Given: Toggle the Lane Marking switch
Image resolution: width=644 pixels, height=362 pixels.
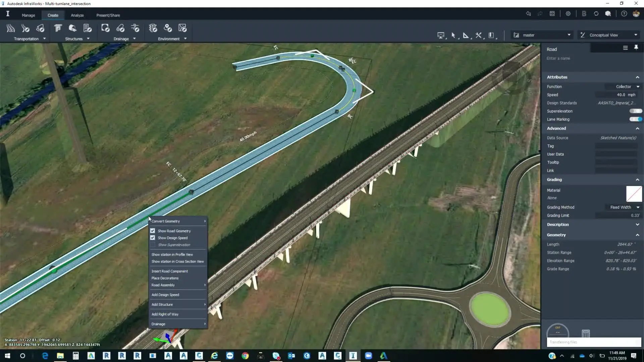Looking at the screenshot, I should pyautogui.click(x=636, y=119).
